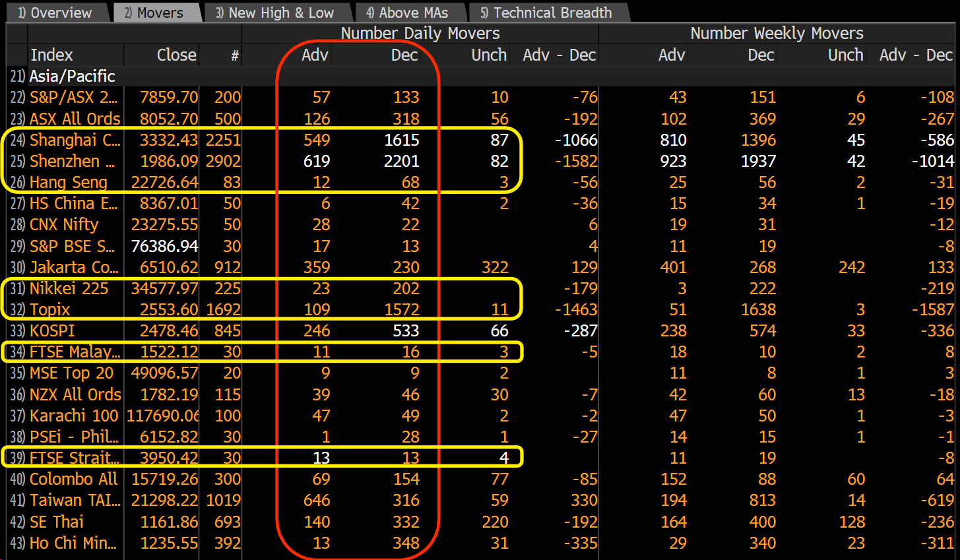This screenshot has height=560, width=960.
Task: Sort by Daily Movers Dec header
Action: click(404, 55)
